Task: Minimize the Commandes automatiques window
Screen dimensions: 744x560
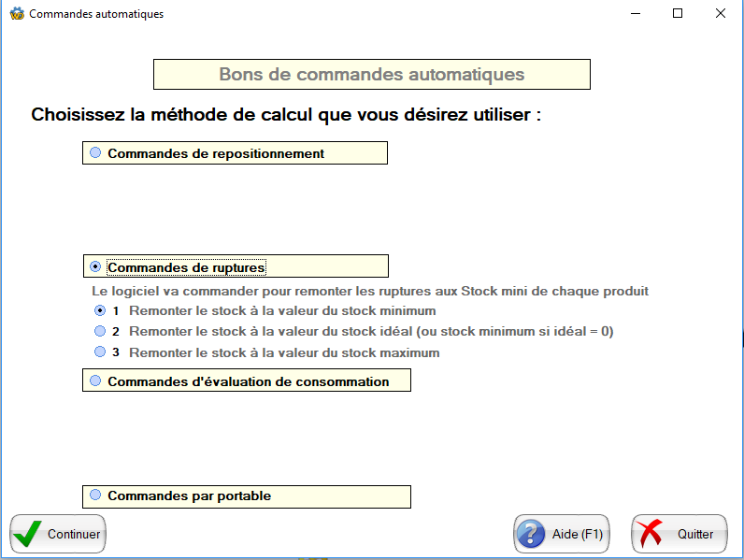Action: click(x=635, y=14)
